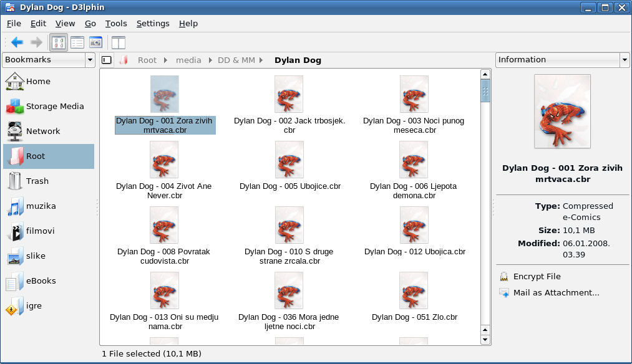Select Dylan Dog - 051 Zlo.cbr file

point(414,297)
